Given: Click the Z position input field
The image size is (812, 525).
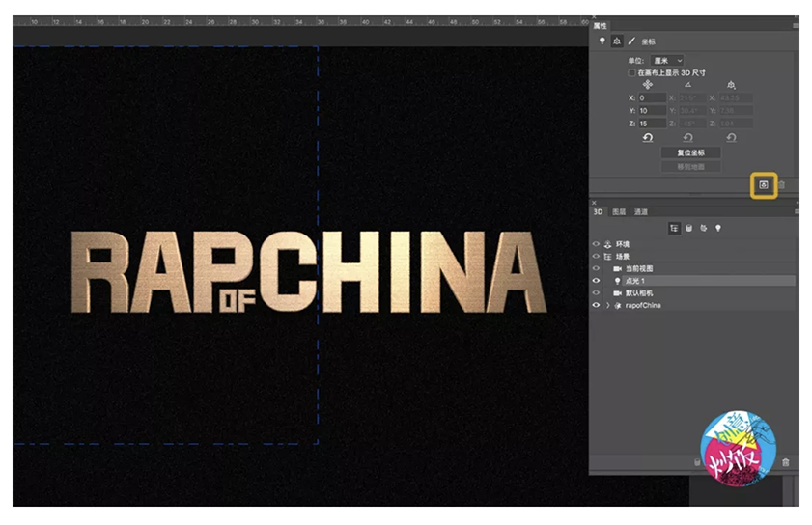Looking at the screenshot, I should (x=652, y=124).
